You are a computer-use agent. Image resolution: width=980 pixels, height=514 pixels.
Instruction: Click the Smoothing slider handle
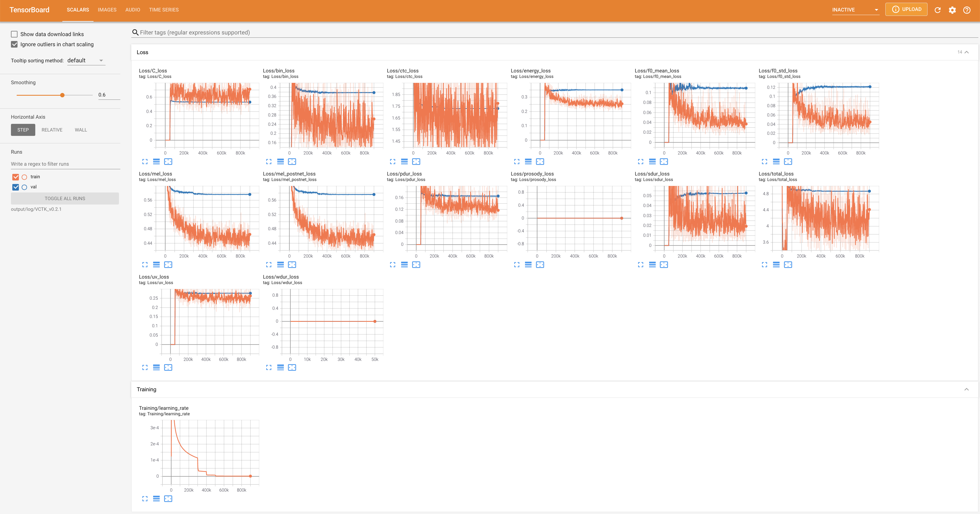(62, 95)
